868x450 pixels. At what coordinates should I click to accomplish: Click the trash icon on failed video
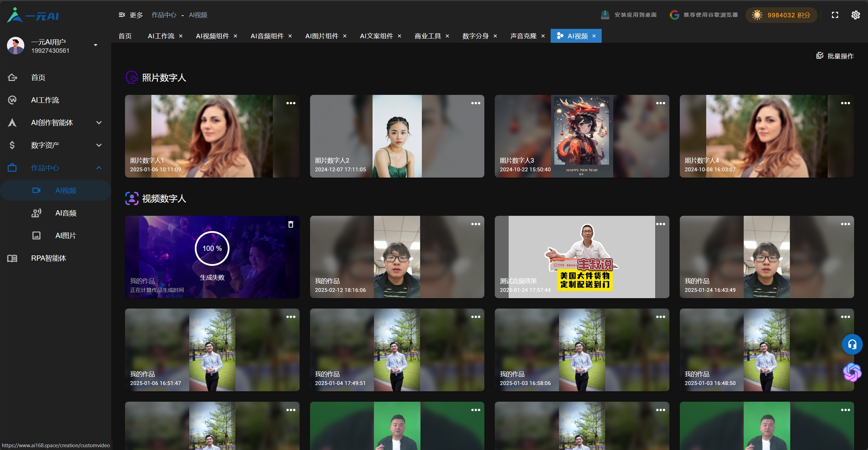(x=291, y=224)
